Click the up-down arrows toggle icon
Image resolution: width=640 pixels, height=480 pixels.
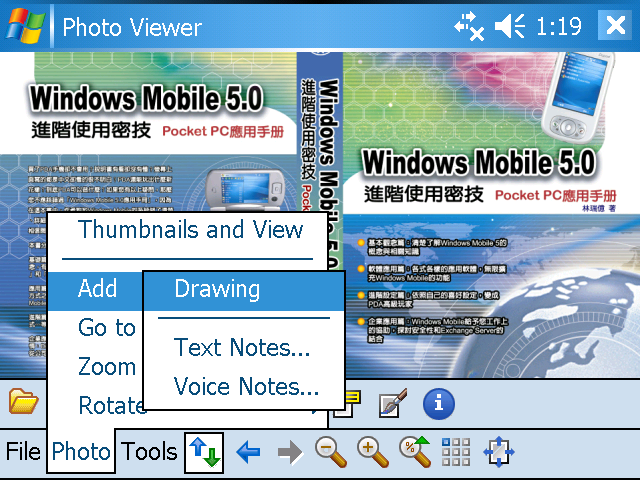[204, 452]
